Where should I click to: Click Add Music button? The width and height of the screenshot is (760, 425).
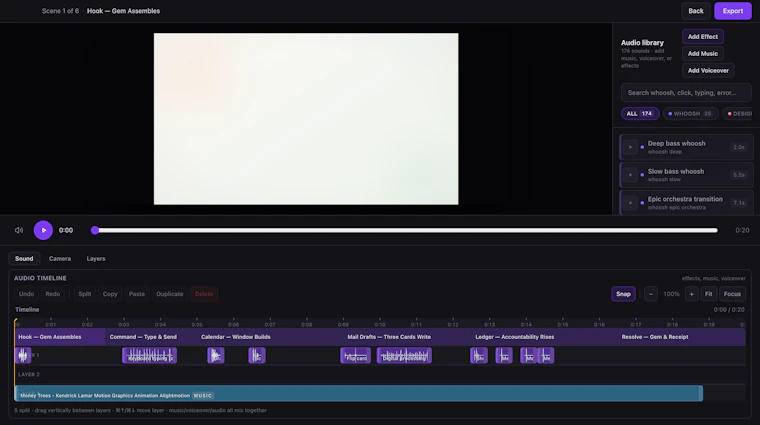(x=703, y=53)
